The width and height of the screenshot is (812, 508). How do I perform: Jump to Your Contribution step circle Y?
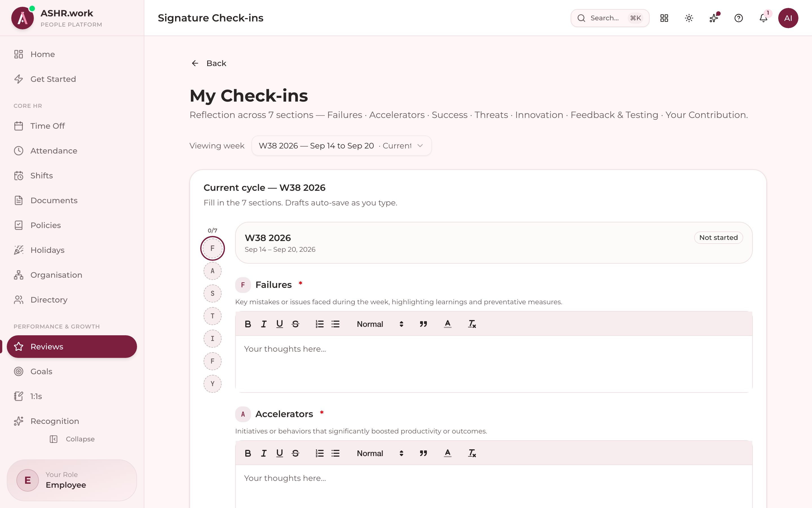coord(212,384)
